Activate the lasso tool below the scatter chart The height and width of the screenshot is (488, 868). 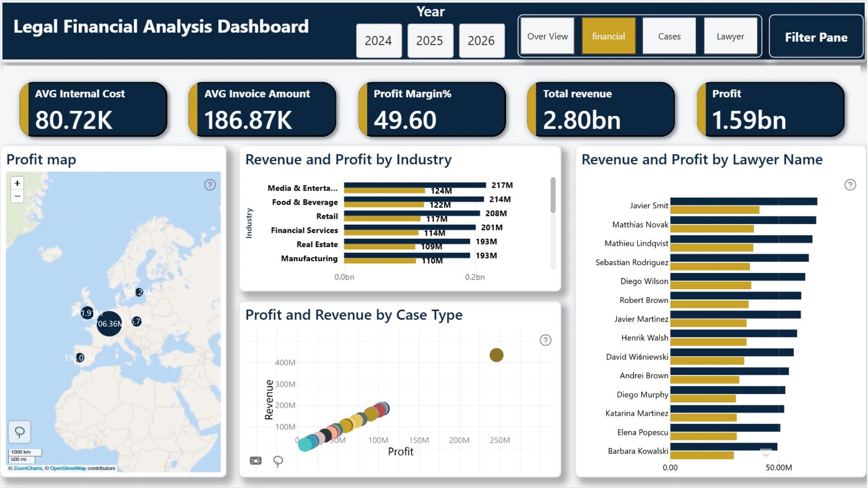(278, 461)
